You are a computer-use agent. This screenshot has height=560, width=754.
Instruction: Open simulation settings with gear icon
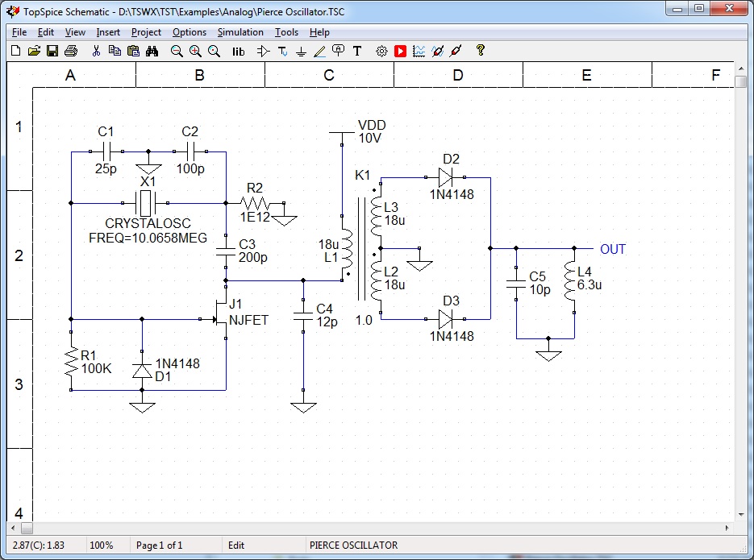[x=381, y=51]
